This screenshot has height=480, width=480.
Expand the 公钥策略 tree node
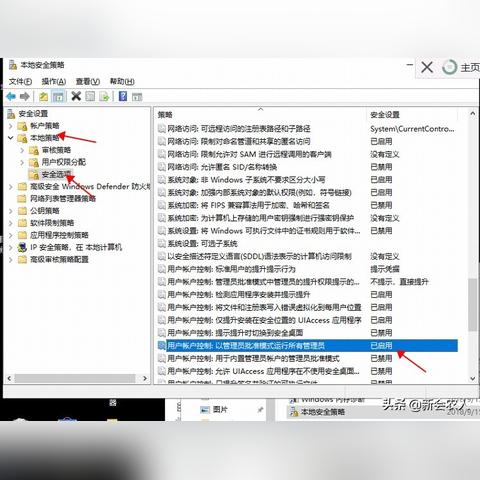click(x=11, y=211)
